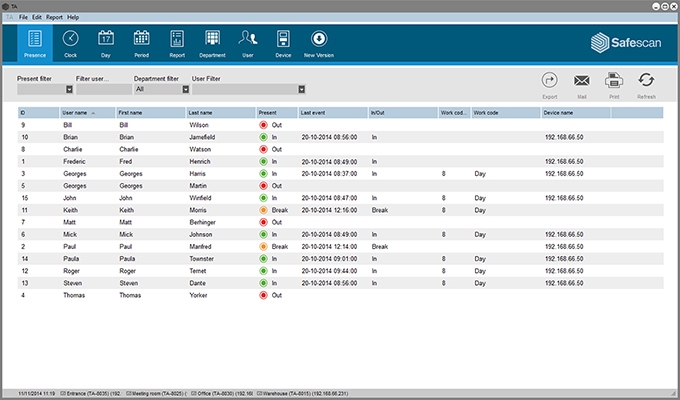The width and height of the screenshot is (680, 400).
Task: Open the Department management icon
Action: click(212, 41)
